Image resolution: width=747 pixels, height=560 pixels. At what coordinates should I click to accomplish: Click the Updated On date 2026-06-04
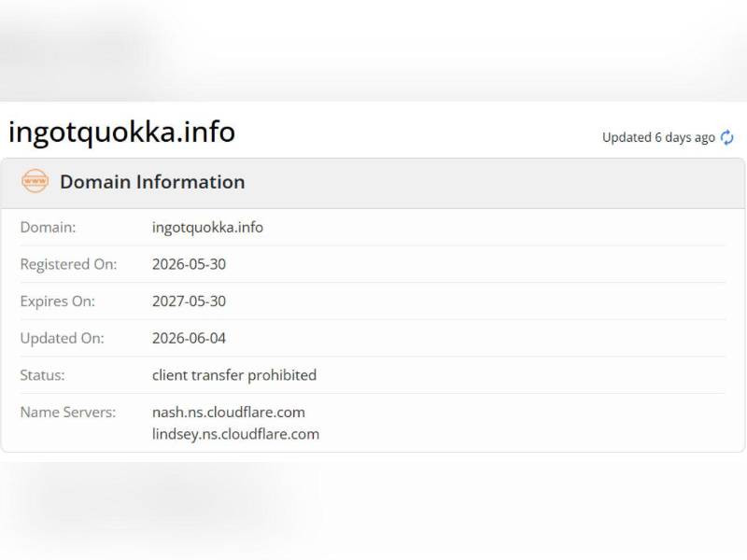click(190, 339)
